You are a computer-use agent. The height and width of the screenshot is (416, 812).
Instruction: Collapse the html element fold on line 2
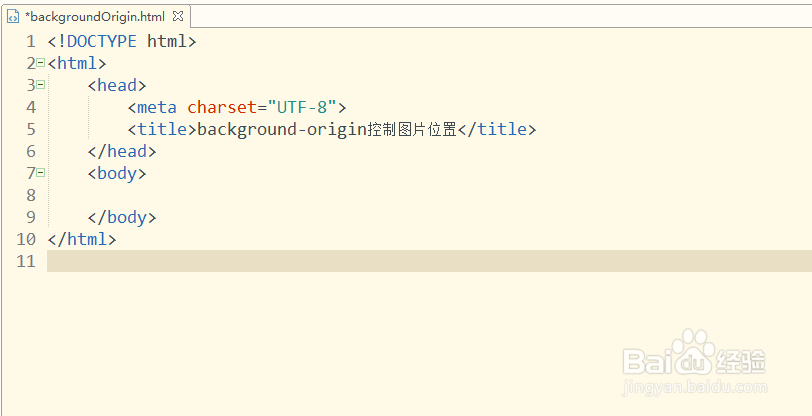[40, 62]
